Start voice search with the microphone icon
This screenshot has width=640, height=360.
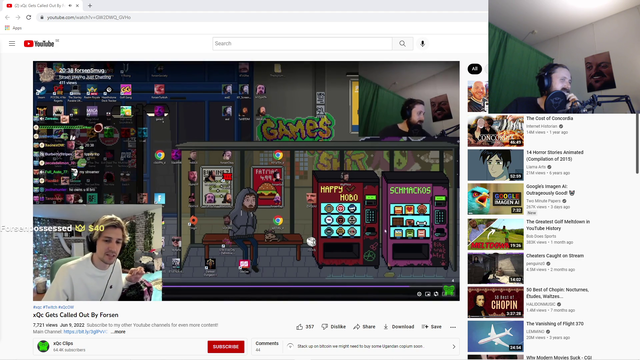pos(422,44)
